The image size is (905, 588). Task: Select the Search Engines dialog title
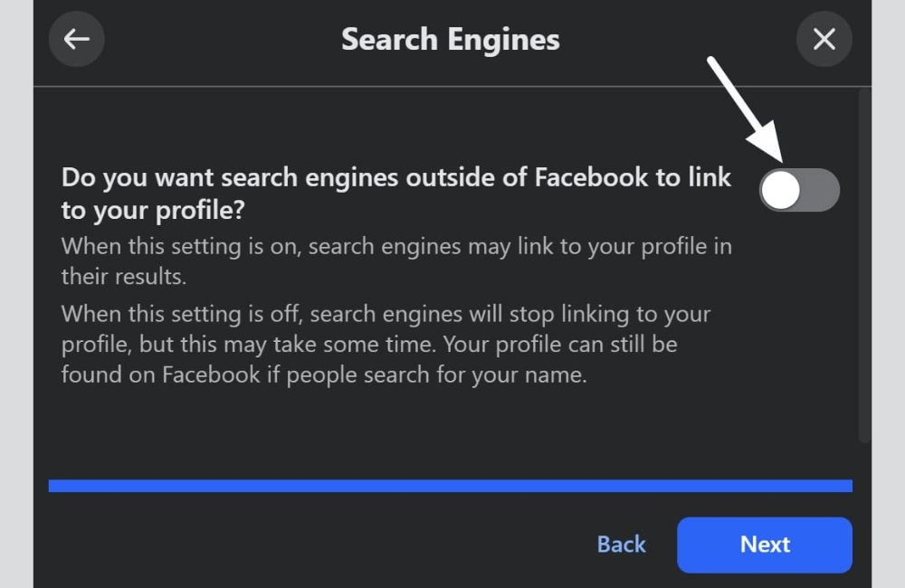tap(450, 39)
